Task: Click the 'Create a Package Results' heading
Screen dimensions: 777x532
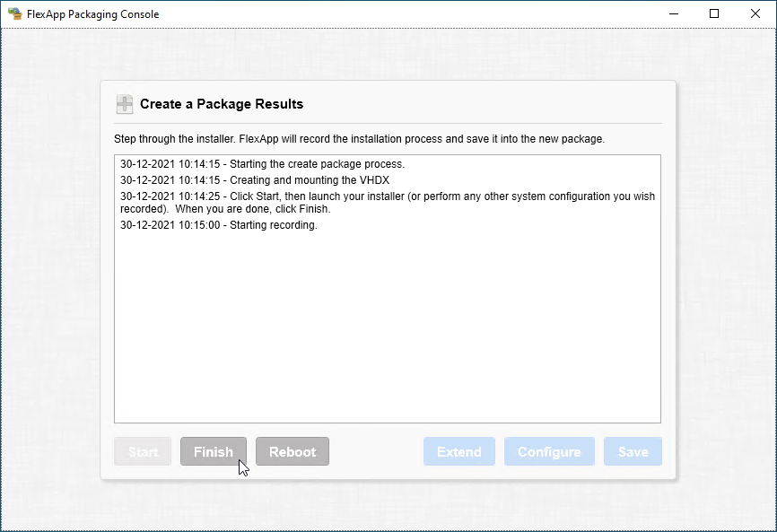Action: pos(222,104)
